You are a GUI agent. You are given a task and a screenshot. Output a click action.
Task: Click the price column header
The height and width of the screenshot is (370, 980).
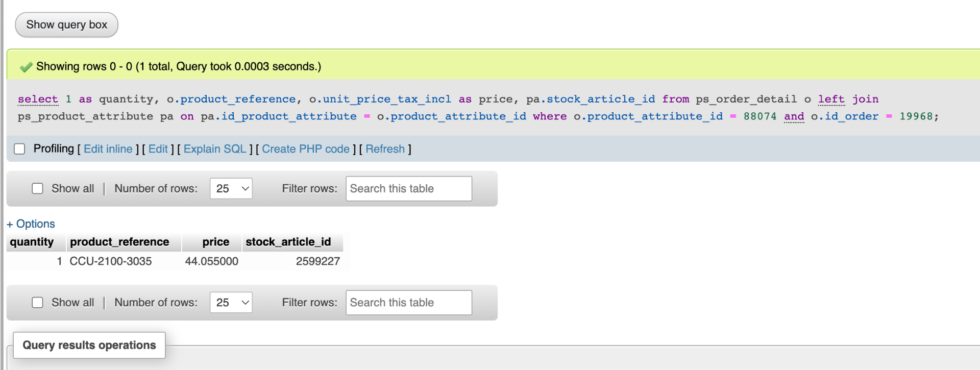[215, 242]
